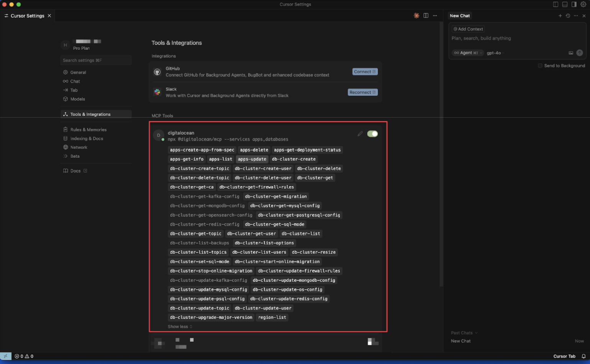Click the image attach icon in chat input
Viewport: 590px width, 364px height.
point(571,53)
